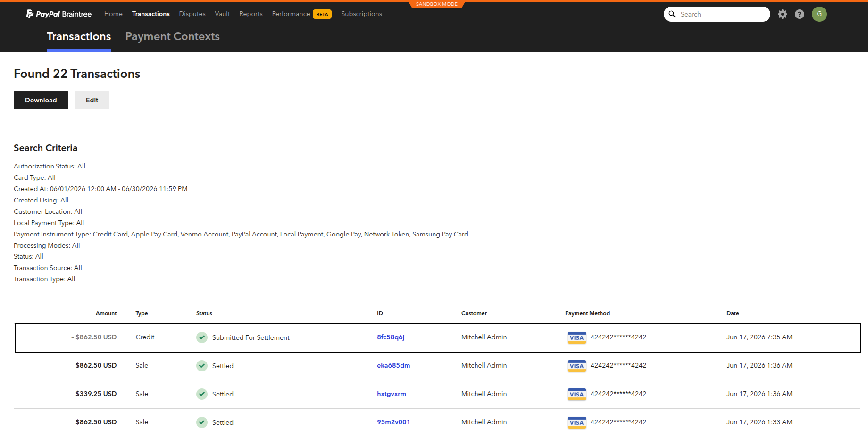
Task: Click Visa card icon for transaction hxtgvxrm
Action: click(x=576, y=394)
